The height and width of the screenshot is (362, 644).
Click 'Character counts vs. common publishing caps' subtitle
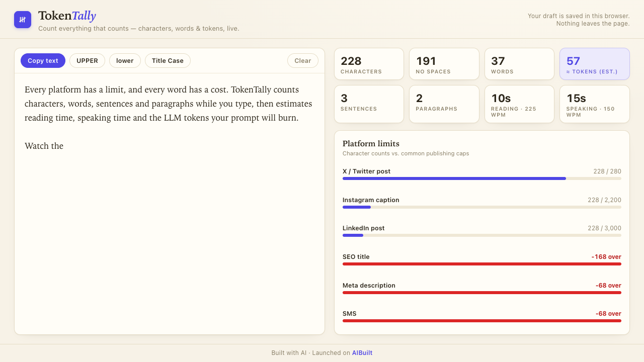[406, 153]
